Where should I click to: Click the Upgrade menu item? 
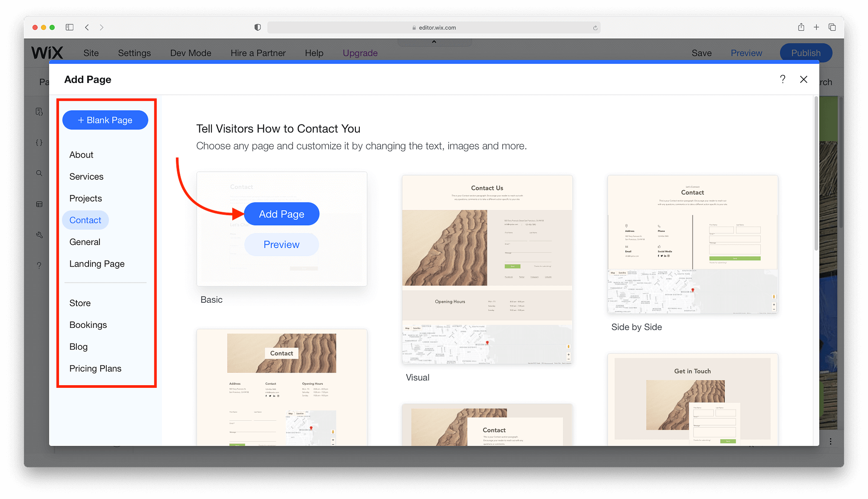(360, 53)
